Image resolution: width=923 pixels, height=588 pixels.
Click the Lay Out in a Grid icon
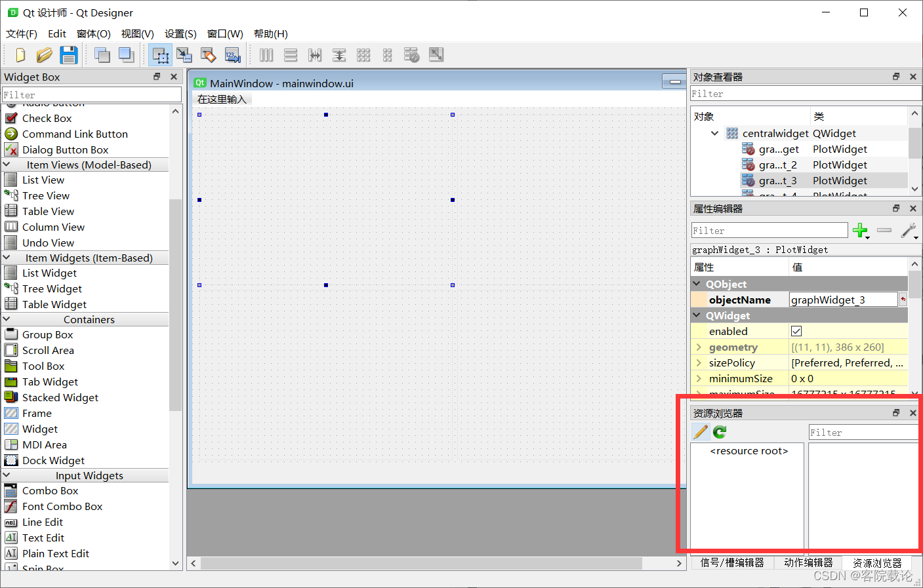[363, 55]
